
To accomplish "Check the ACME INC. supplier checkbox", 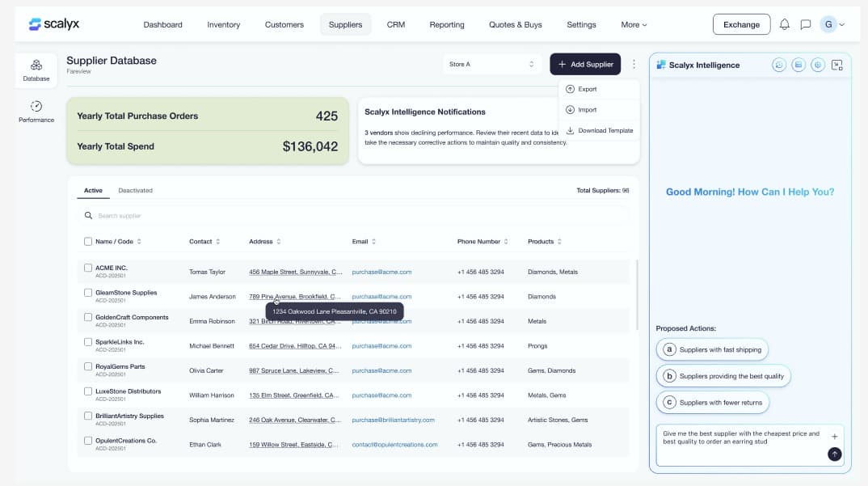I will tap(88, 268).
